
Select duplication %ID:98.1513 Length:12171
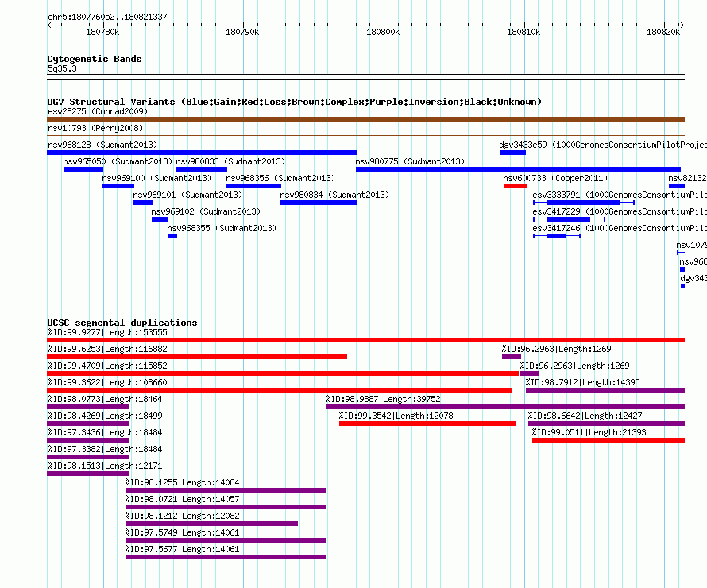88,474
